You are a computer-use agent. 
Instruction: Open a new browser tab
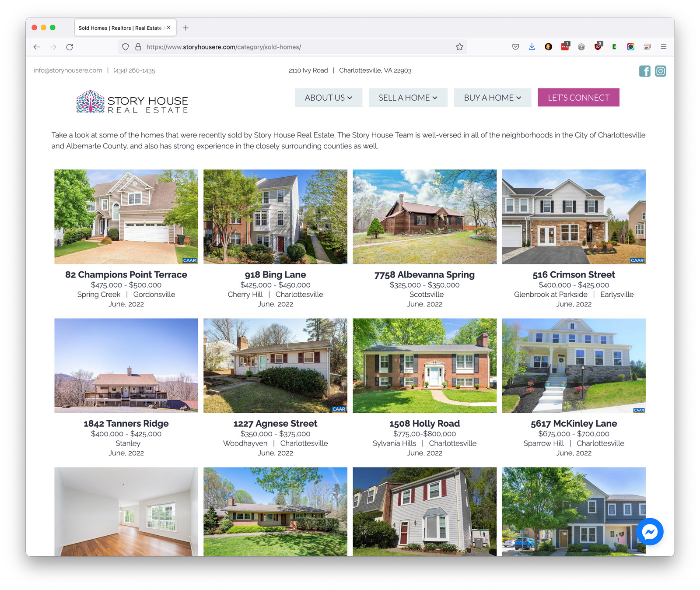[186, 28]
